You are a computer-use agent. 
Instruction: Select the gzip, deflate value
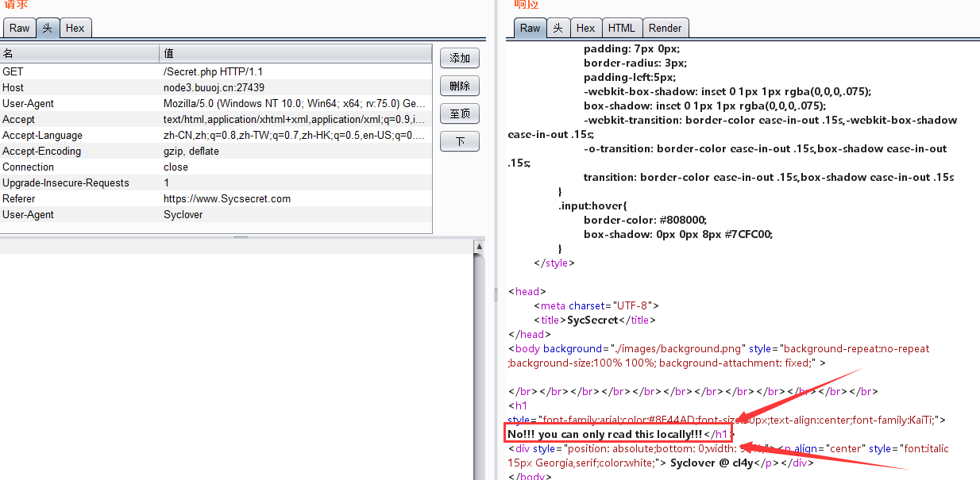[x=191, y=151]
